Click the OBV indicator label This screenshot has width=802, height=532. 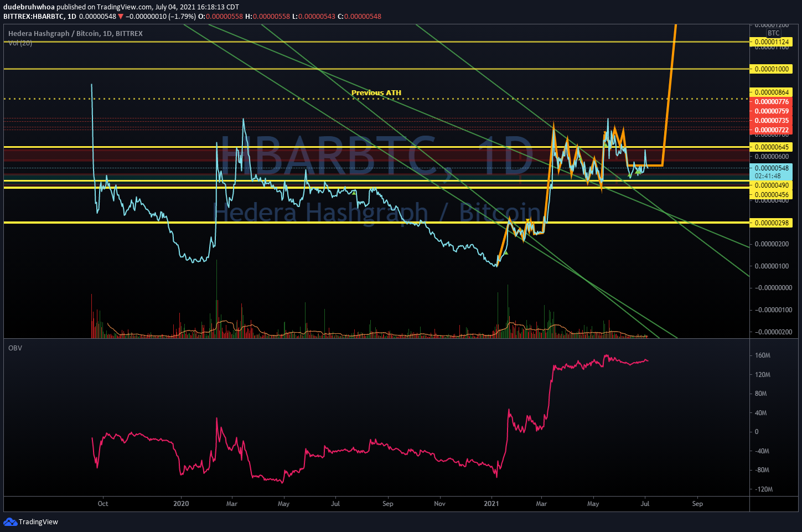pos(15,348)
